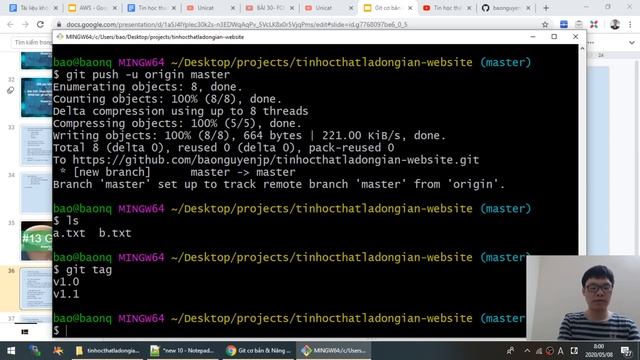
Task: Click the 'git push -u origin master' command
Action: (148, 75)
